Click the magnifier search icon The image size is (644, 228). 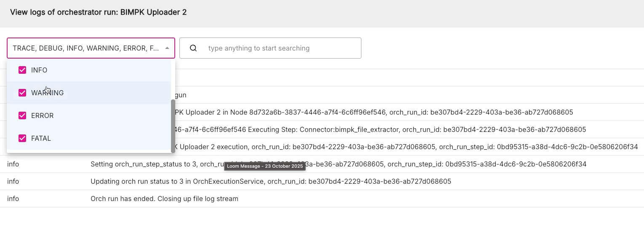(x=193, y=48)
